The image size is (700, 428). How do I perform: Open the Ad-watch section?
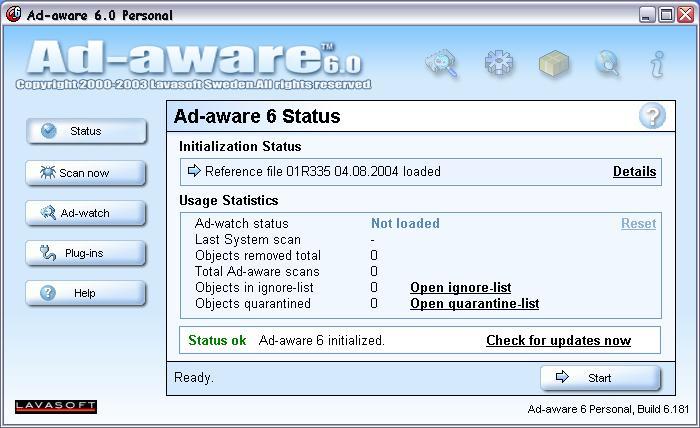(86, 213)
